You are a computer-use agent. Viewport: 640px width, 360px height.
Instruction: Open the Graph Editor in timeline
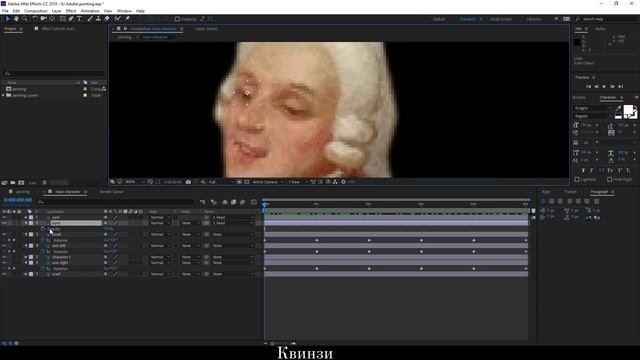(x=253, y=202)
